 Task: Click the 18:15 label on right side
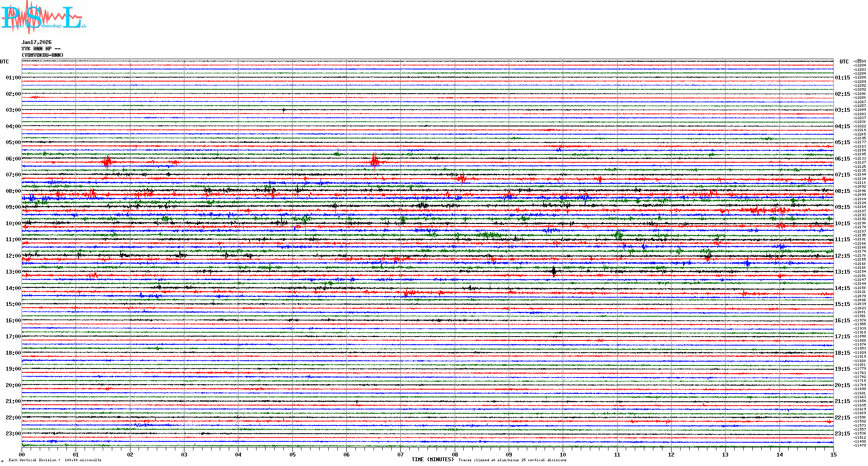coord(842,353)
